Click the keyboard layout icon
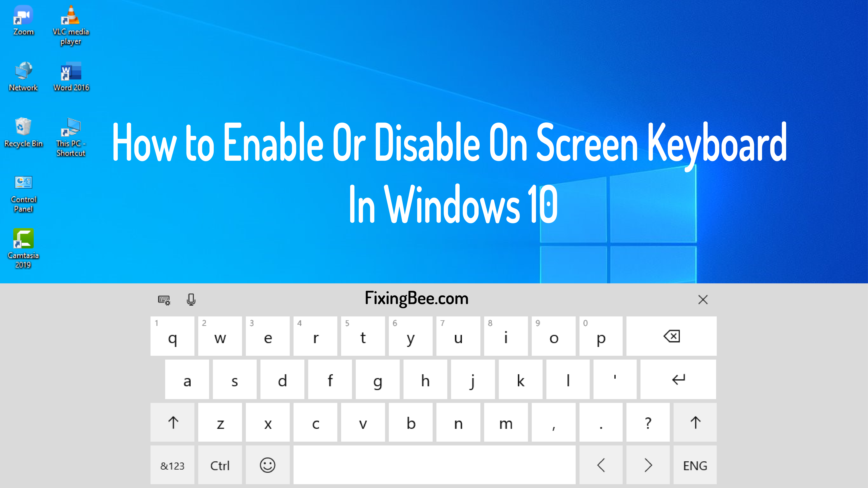This screenshot has height=488, width=868. pyautogui.click(x=164, y=299)
